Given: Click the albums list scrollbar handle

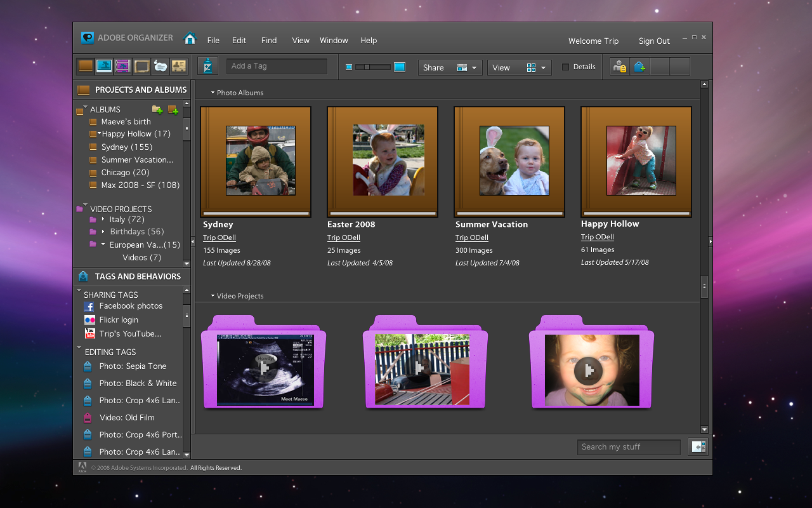Looking at the screenshot, I should [x=187, y=129].
